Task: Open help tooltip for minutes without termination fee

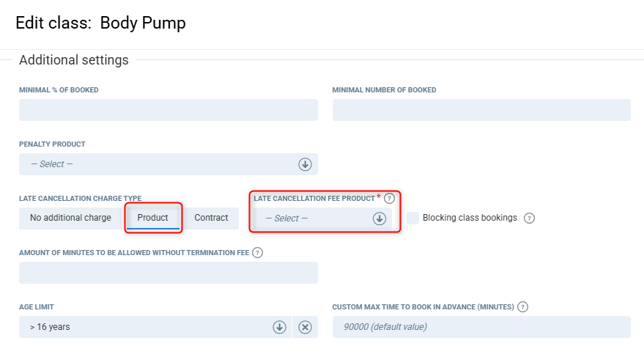Action: click(257, 253)
